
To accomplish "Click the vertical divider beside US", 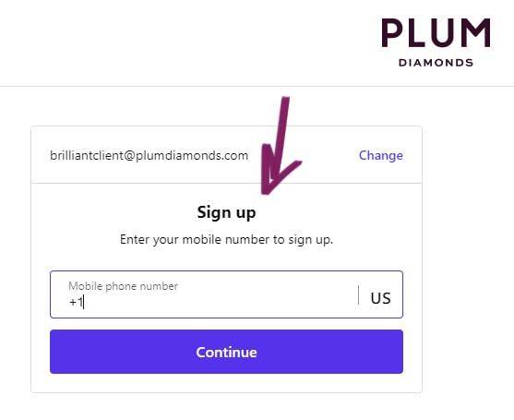I will [x=359, y=294].
